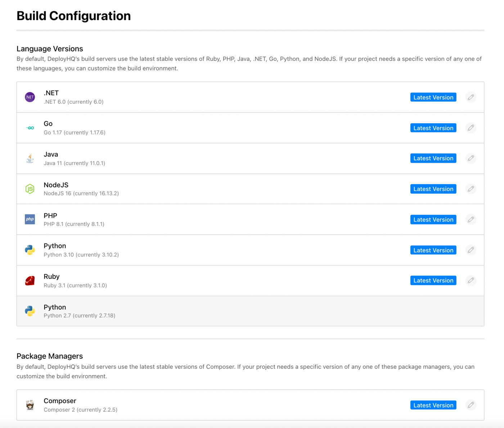Click the 'Ruby' row title
Viewport: 504px width, 428px height.
click(x=51, y=276)
